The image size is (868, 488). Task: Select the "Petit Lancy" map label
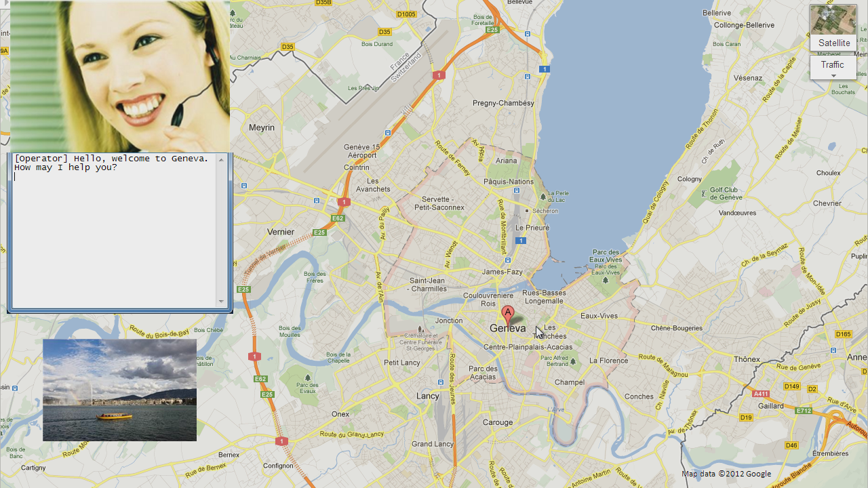(402, 363)
